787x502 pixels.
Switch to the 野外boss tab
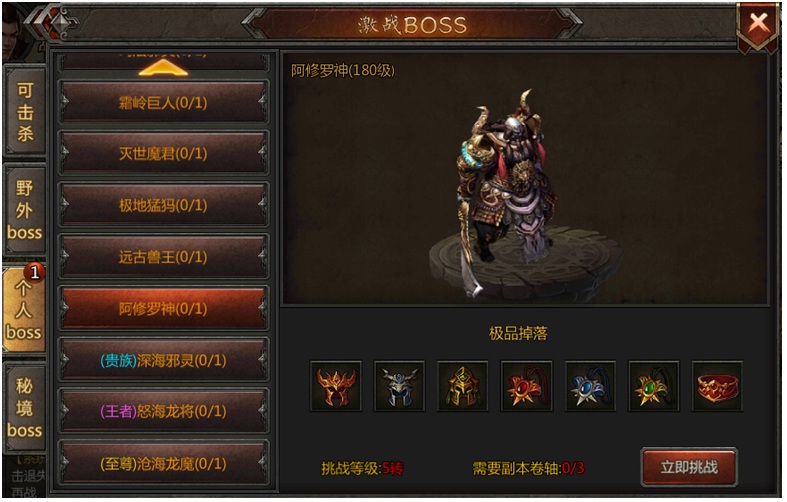(x=25, y=210)
